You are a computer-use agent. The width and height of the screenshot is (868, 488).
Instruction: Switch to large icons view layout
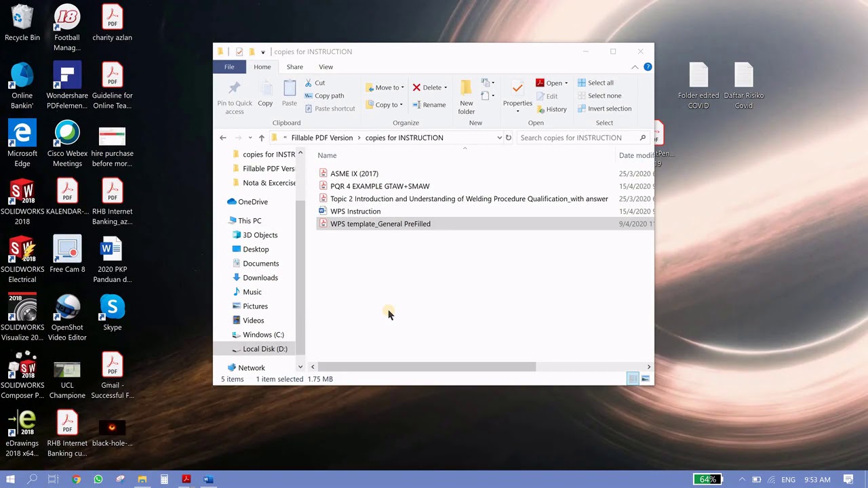tap(645, 379)
